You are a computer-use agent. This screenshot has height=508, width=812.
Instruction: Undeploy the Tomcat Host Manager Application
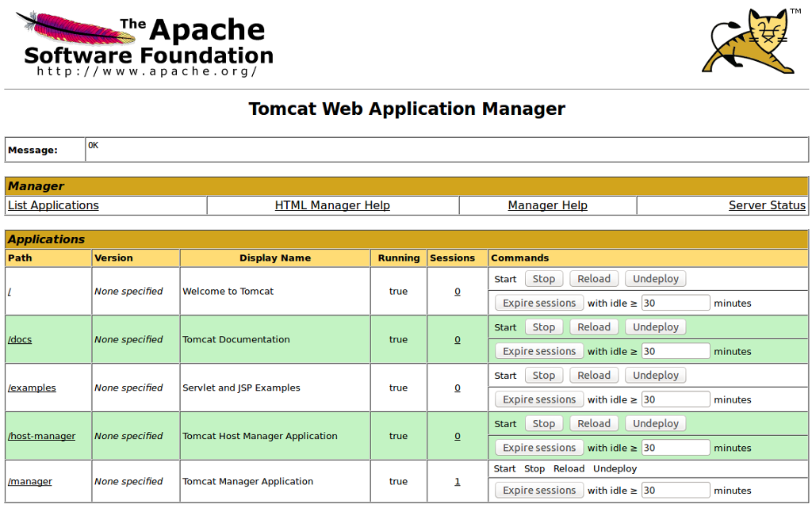tap(656, 423)
